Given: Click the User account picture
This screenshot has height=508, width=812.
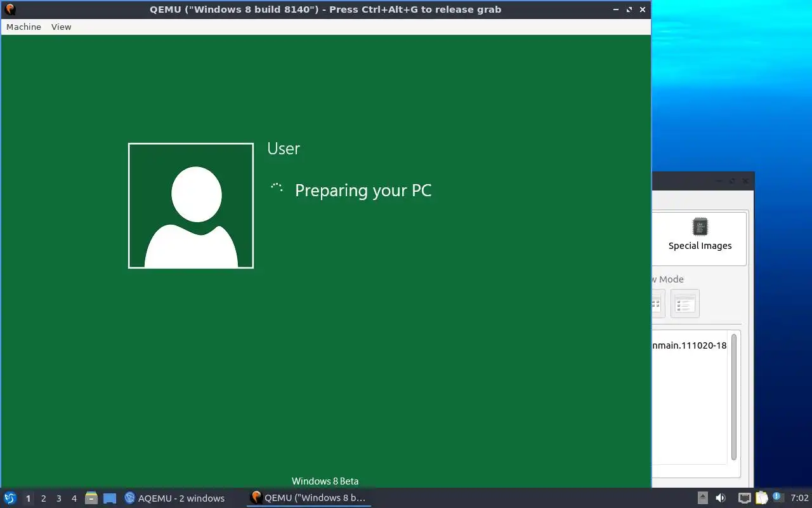Looking at the screenshot, I should coord(191,206).
